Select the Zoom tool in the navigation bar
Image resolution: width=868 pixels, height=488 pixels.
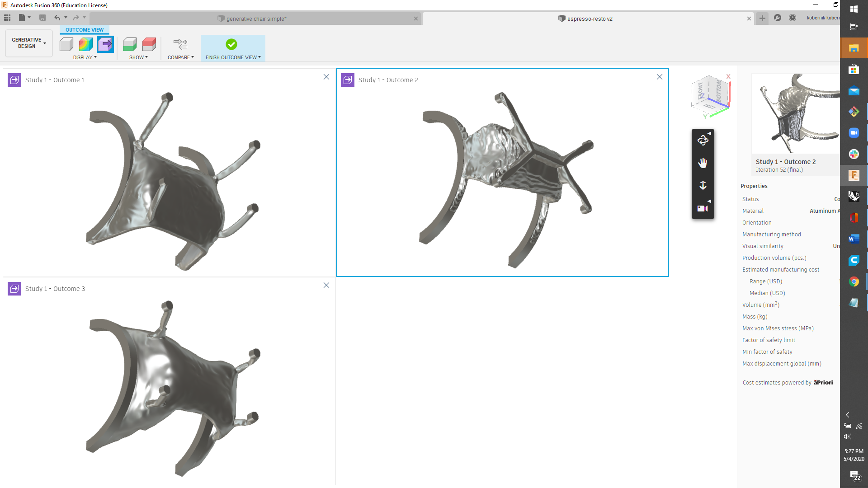[x=703, y=185]
